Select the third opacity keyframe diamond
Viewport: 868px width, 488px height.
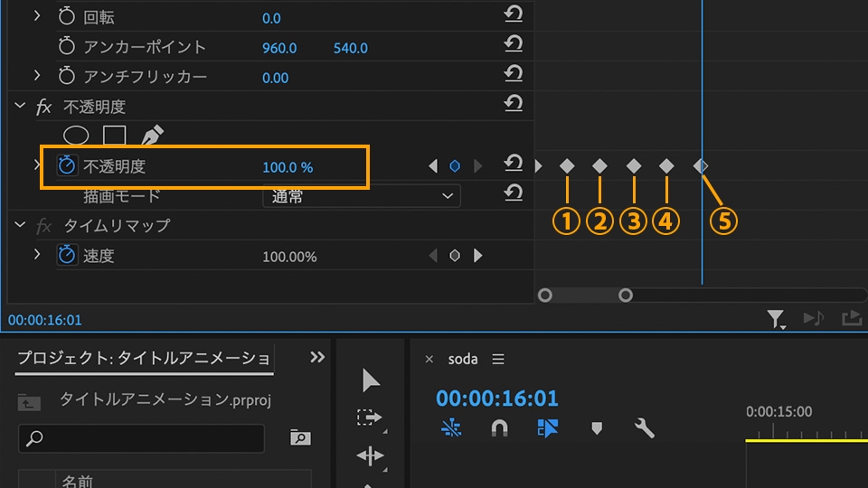point(634,166)
